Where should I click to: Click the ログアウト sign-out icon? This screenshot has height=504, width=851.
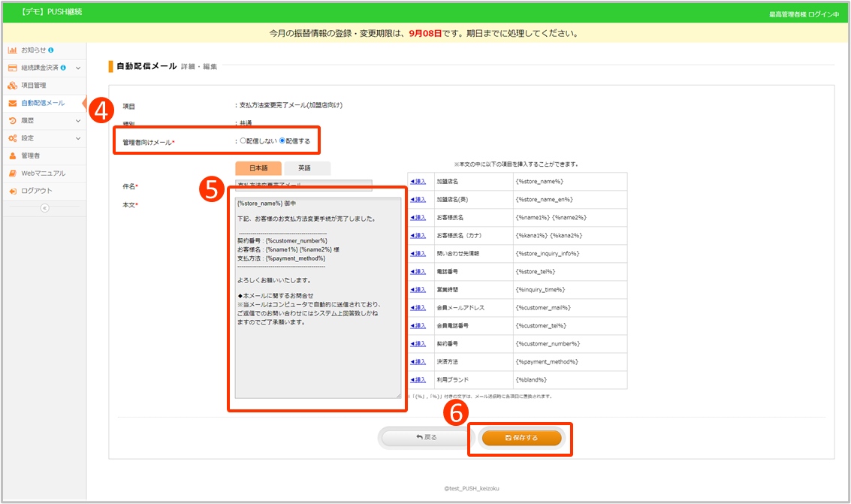pyautogui.click(x=12, y=191)
